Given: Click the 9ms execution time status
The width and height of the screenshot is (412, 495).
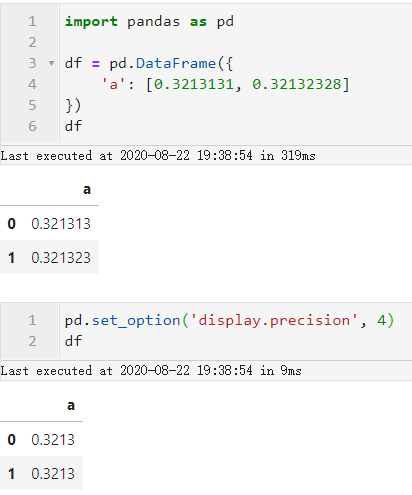Looking at the screenshot, I should (x=291, y=371).
